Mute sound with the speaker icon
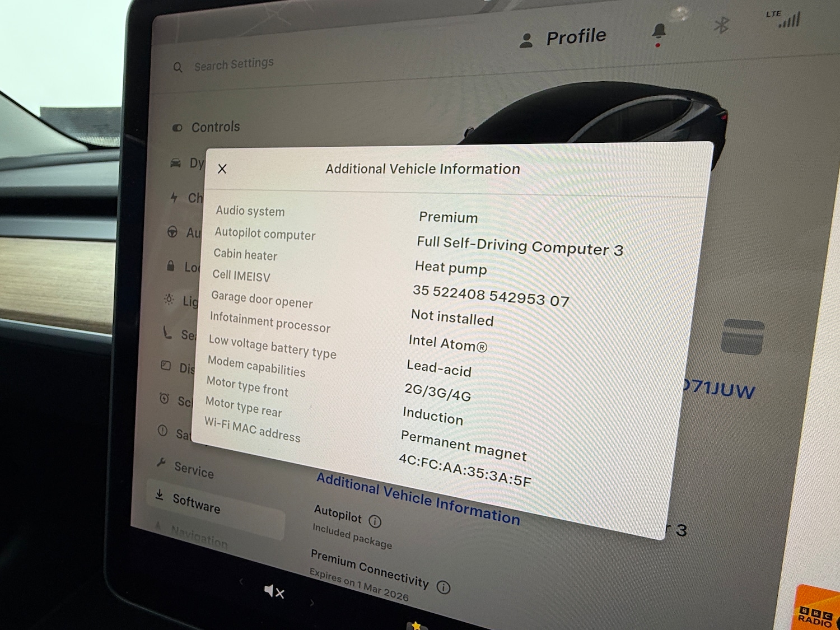Image resolution: width=840 pixels, height=630 pixels. coord(273,592)
